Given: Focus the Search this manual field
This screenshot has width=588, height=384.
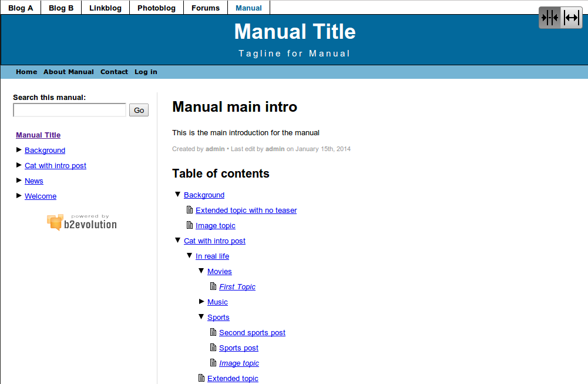Looking at the screenshot, I should (x=70, y=110).
